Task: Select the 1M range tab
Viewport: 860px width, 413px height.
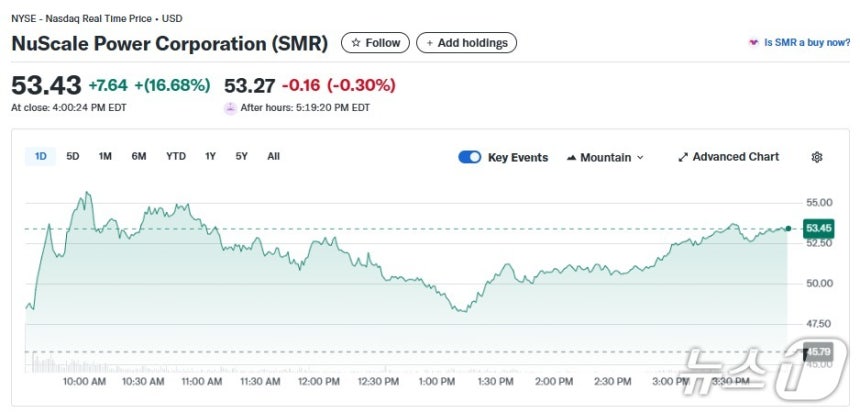Action: (105, 156)
